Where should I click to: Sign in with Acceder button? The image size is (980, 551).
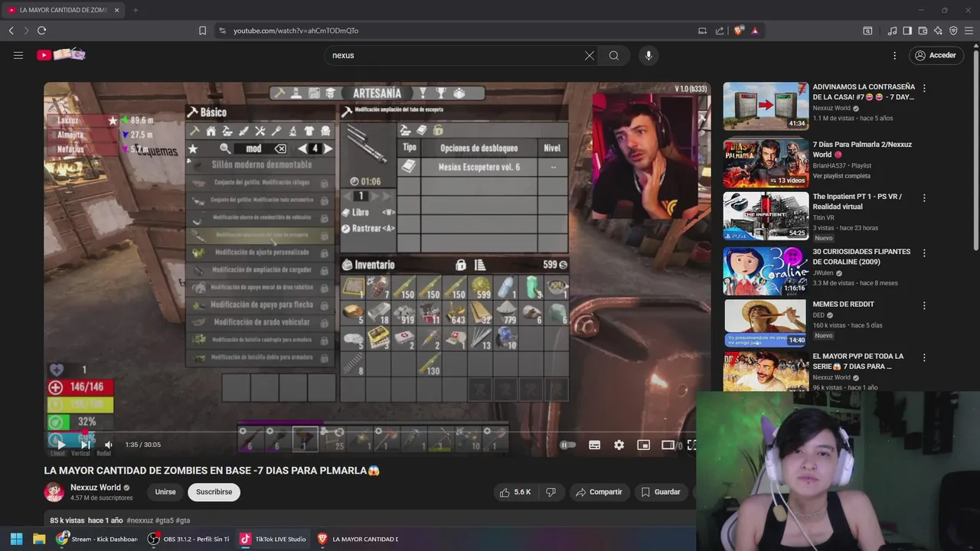click(x=935, y=55)
